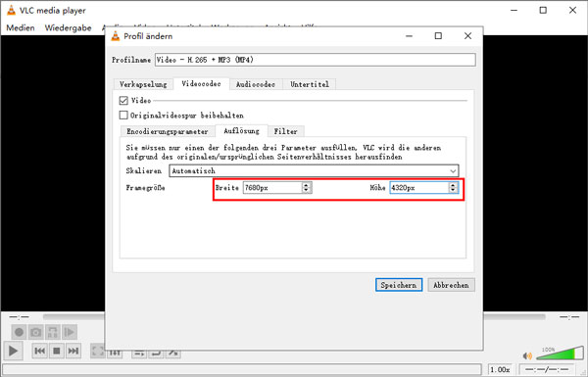The image size is (588, 377).
Task: Click the Record button in VLC toolbar
Action: tap(19, 332)
